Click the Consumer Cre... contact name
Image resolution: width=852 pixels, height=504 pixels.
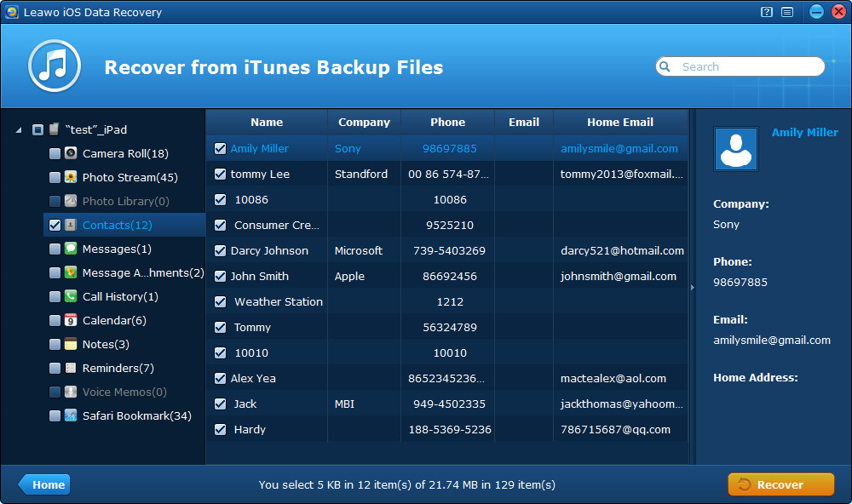coord(277,225)
